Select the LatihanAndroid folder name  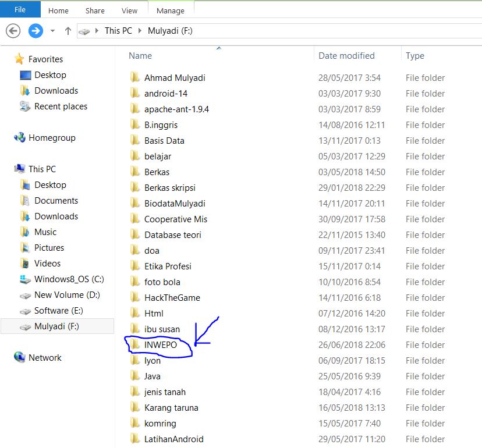tap(174, 439)
